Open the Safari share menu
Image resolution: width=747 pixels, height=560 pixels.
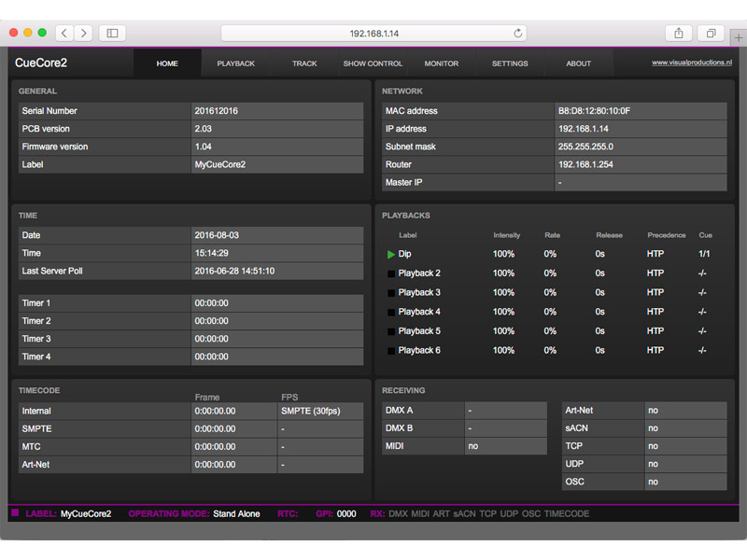[679, 33]
